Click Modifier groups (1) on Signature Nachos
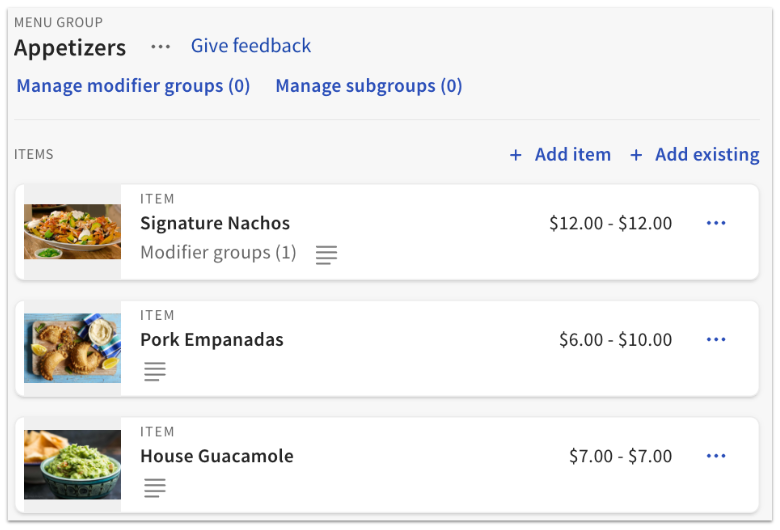This screenshot has width=780, height=530. coord(218,253)
